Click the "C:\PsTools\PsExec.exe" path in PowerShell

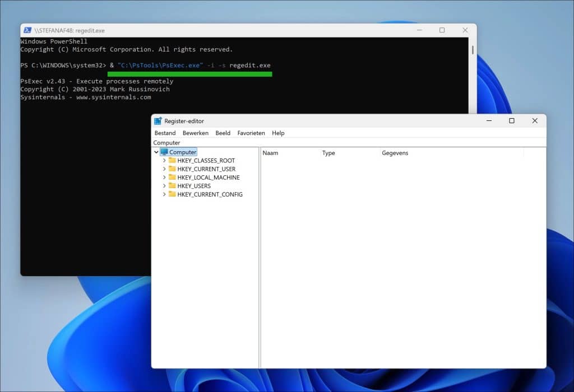[160, 66]
